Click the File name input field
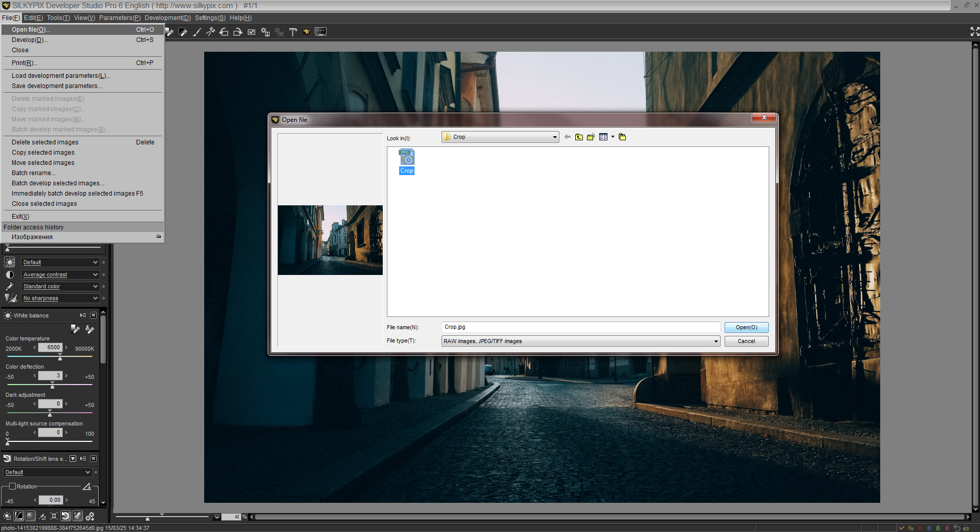 coord(580,327)
